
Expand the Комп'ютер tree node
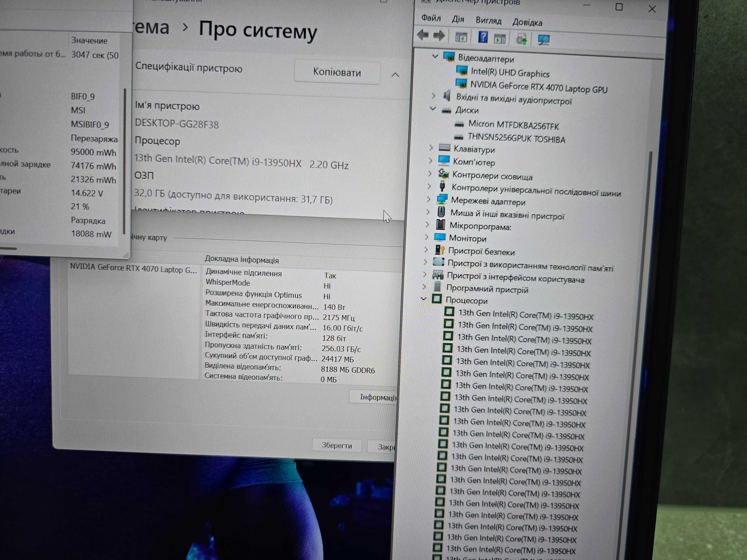tap(430, 160)
